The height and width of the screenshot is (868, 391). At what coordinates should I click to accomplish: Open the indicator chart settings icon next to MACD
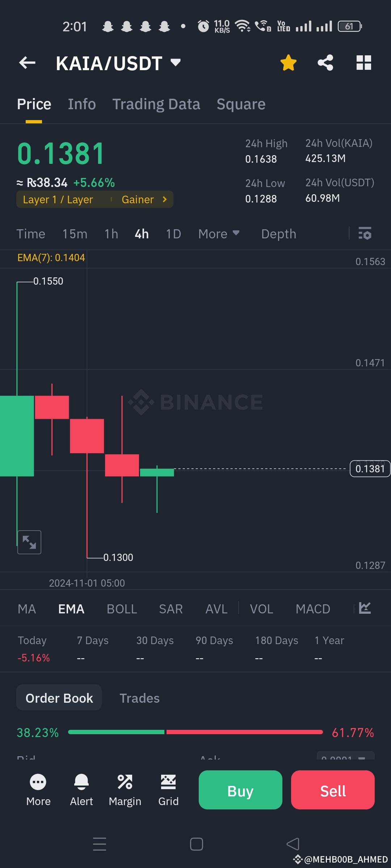click(365, 608)
